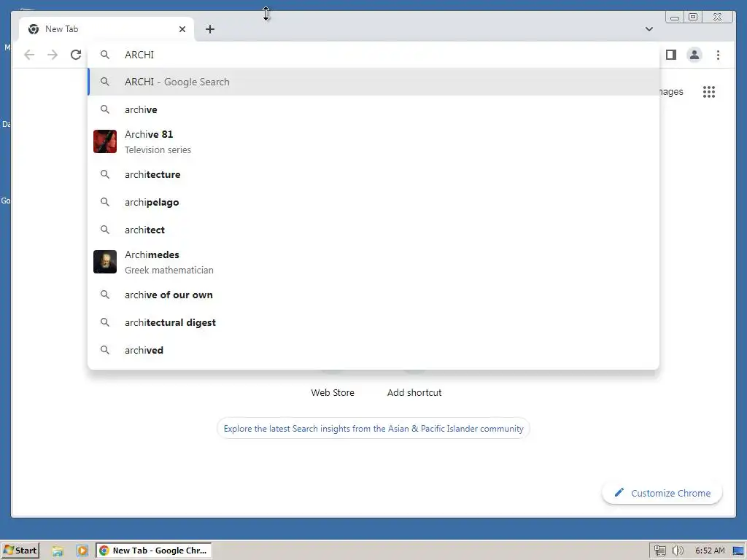The width and height of the screenshot is (747, 560).
Task: Open the file explorer taskbar icon
Action: point(58,551)
